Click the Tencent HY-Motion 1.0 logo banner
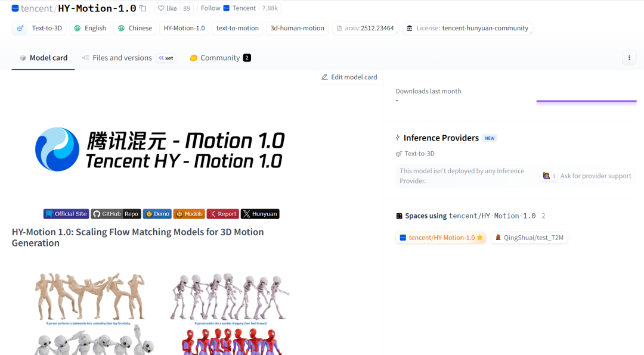The height and width of the screenshot is (355, 644). 160,150
